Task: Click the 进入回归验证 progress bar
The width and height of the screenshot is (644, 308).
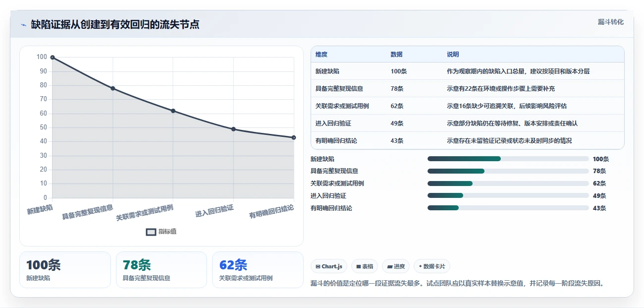Action: click(508, 196)
